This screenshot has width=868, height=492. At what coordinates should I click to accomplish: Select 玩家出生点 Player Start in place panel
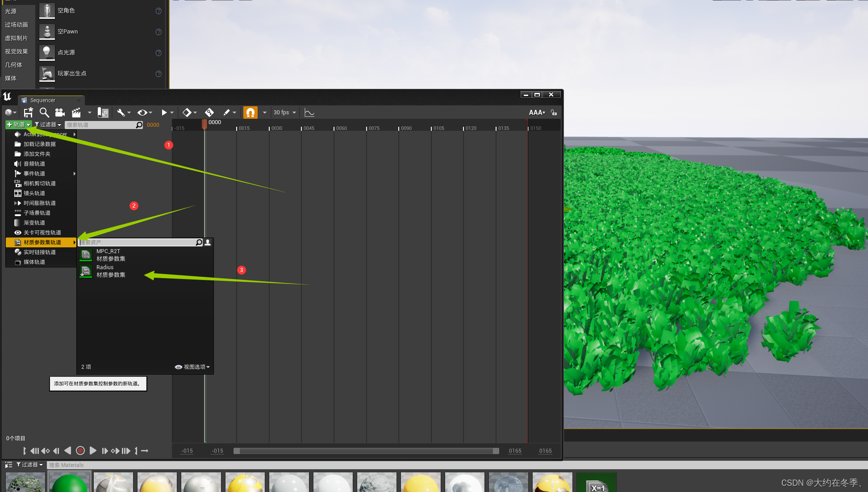(x=71, y=74)
